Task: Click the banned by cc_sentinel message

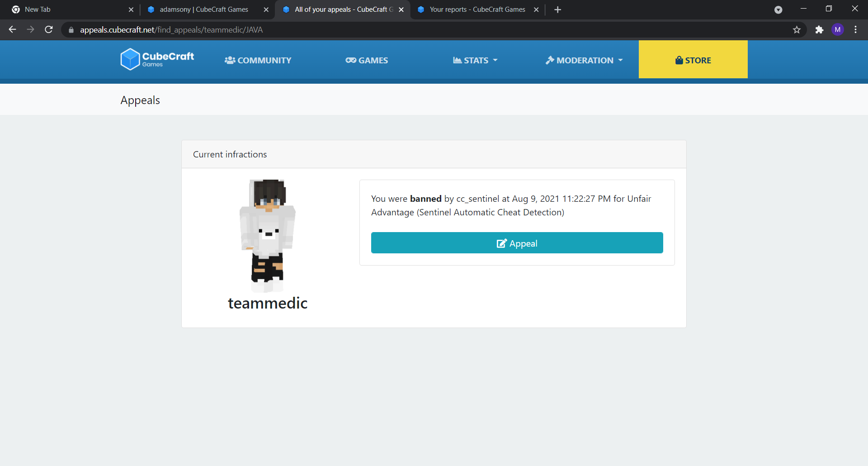Action: (x=511, y=205)
